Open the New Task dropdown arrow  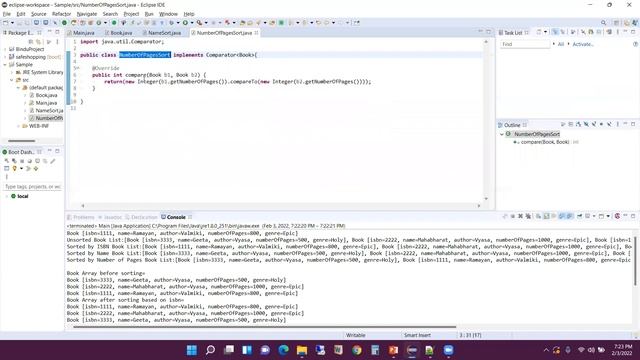pyautogui.click(x=545, y=32)
